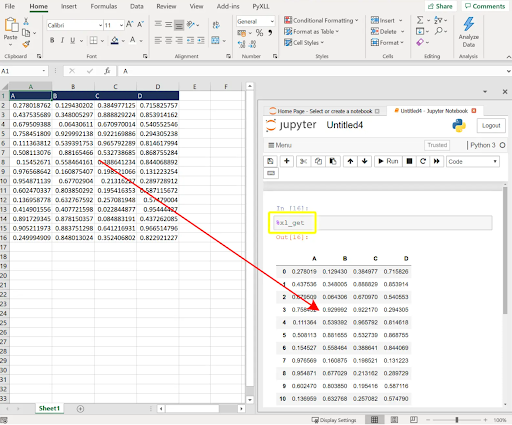Image resolution: width=512 pixels, height=425 pixels.
Task: Open the font size dropdown
Action: [x=121, y=25]
